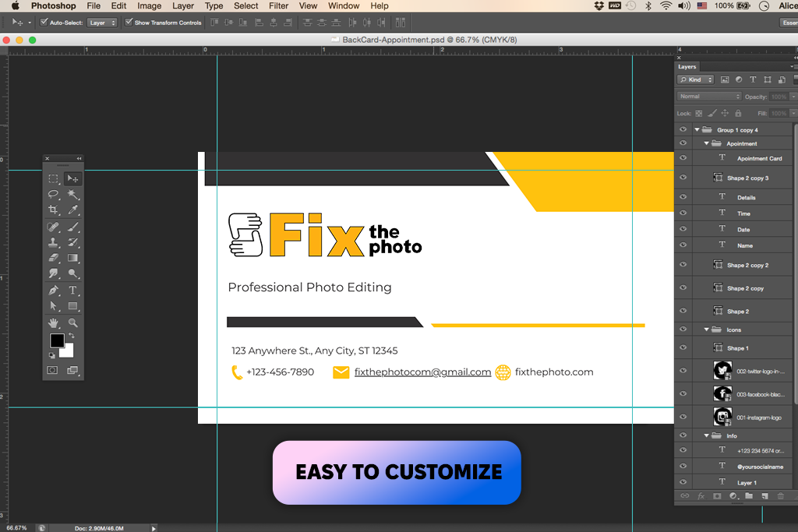Select the Pen tool
Screen dimensions: 798x532
click(54, 291)
